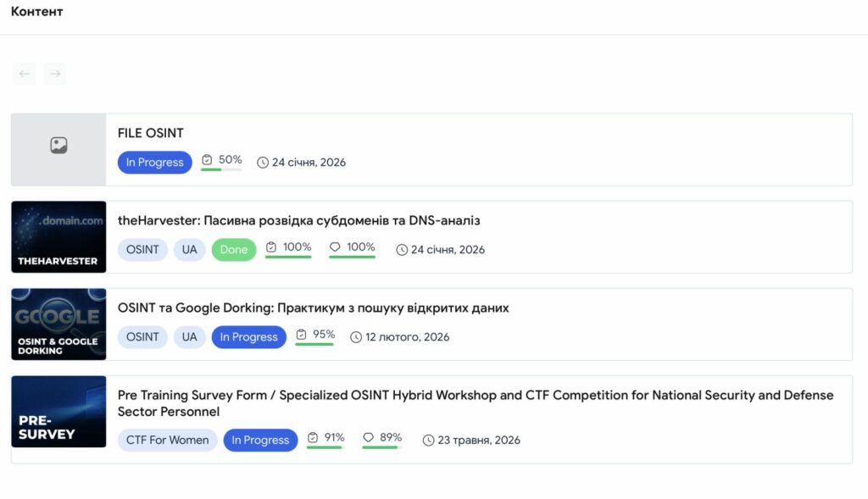The image size is (868, 499).
Task: Open the theHarvester thumbnail image
Action: [58, 237]
